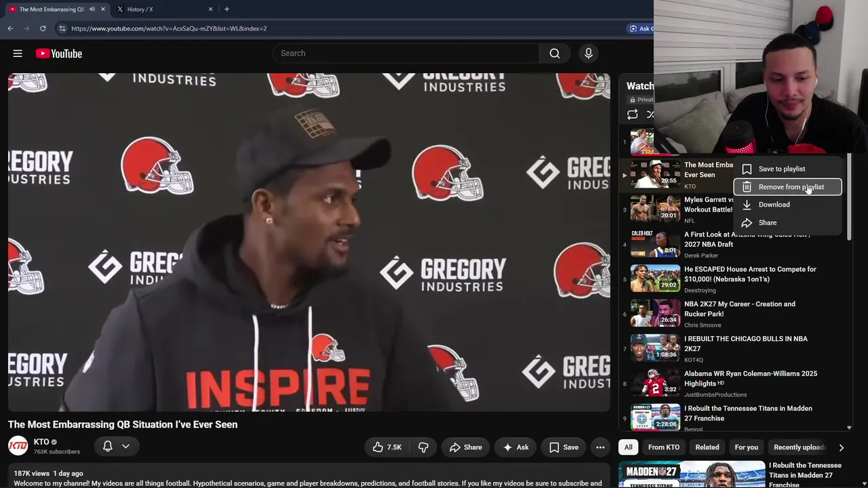The height and width of the screenshot is (488, 868).
Task: Open site information icon in address bar
Action: (62, 28)
